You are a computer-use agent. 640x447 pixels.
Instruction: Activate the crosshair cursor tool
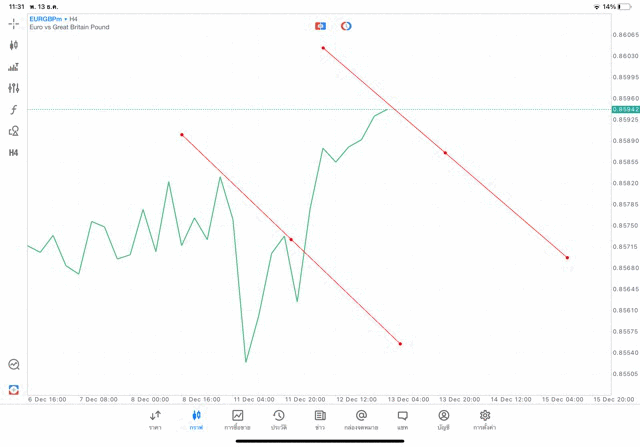pyautogui.click(x=13, y=23)
